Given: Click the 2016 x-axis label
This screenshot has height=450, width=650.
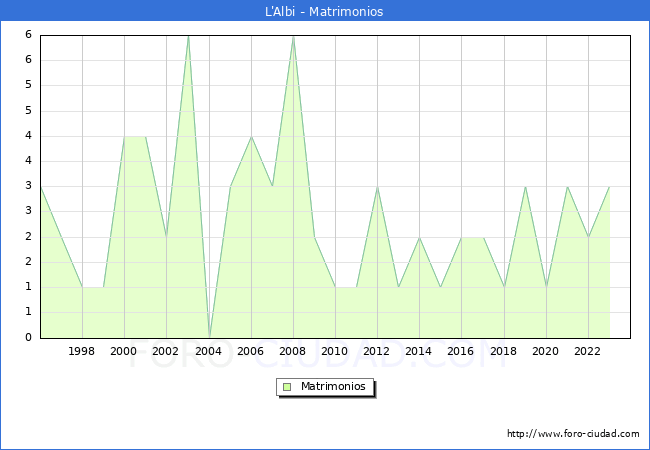Looking at the screenshot, I should (x=461, y=351).
